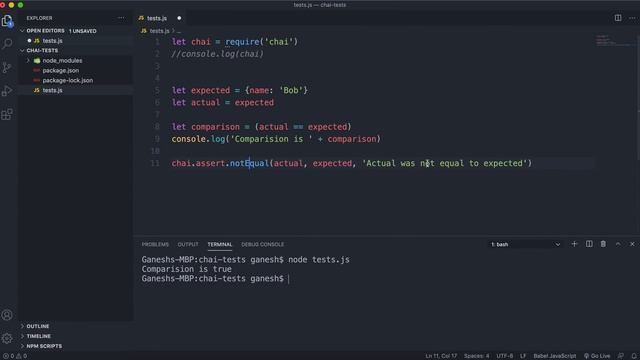Viewport: 640px width, 360px height.
Task: Open errors and warnings count in status bar
Action: coord(15,356)
